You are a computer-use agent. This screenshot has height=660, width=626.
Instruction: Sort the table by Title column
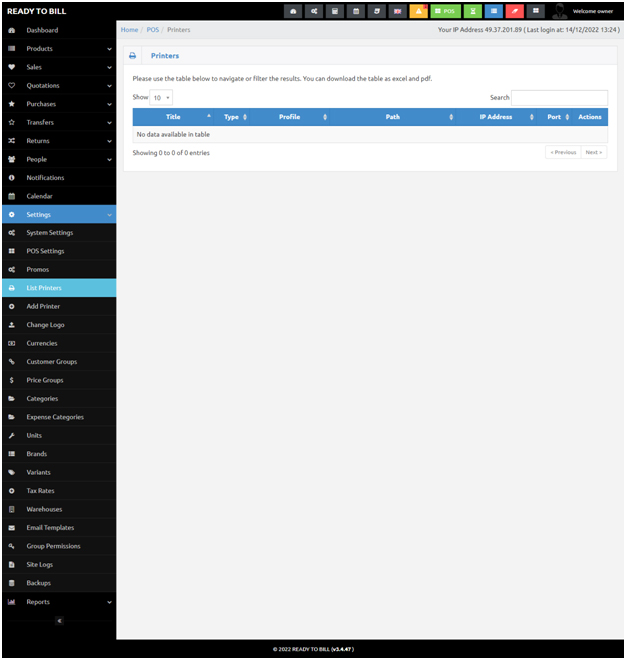pos(173,117)
